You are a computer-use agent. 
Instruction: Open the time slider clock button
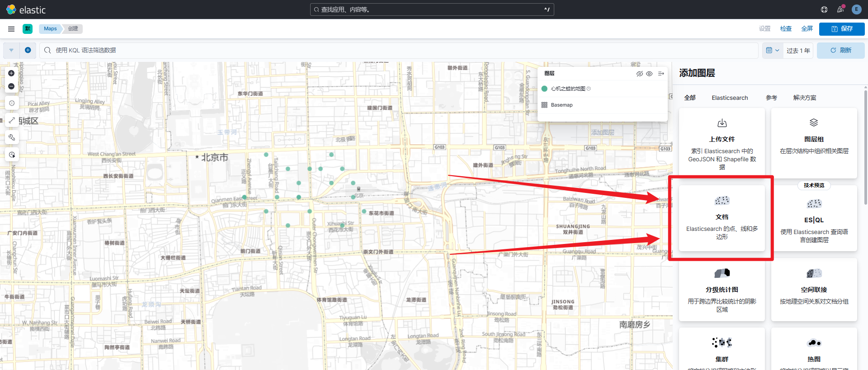point(12,155)
